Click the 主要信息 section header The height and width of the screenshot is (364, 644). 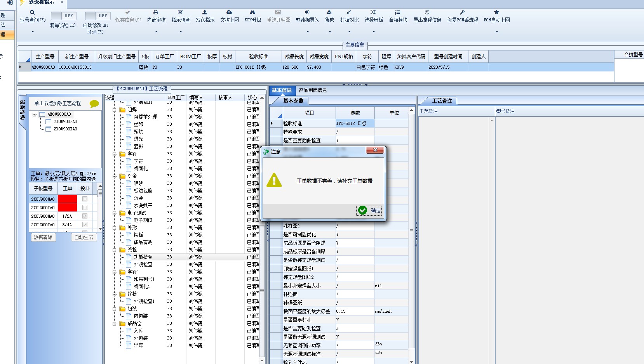pyautogui.click(x=355, y=45)
